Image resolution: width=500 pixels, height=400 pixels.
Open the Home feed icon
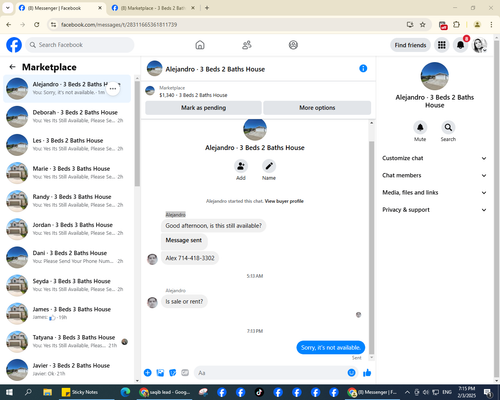coord(200,45)
